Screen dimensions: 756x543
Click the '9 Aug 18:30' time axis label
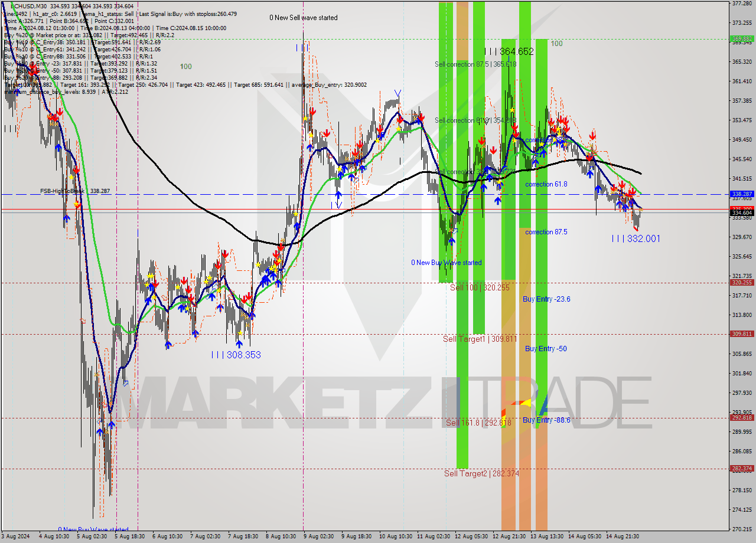tap(356, 537)
